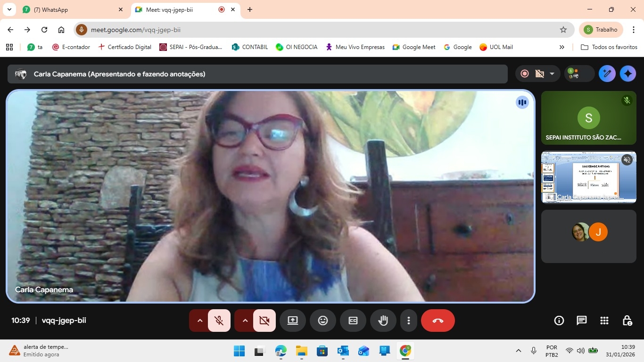The image size is (644, 362).
Task: Select Carla Capanema's presentation thumbnail
Action: tap(588, 177)
